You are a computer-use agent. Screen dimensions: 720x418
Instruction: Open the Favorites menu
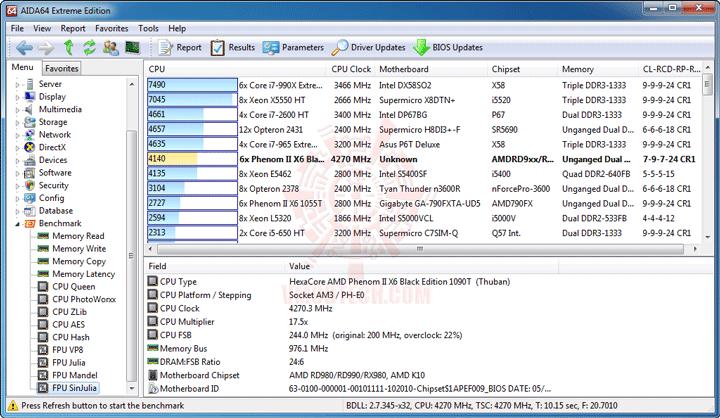(x=112, y=28)
